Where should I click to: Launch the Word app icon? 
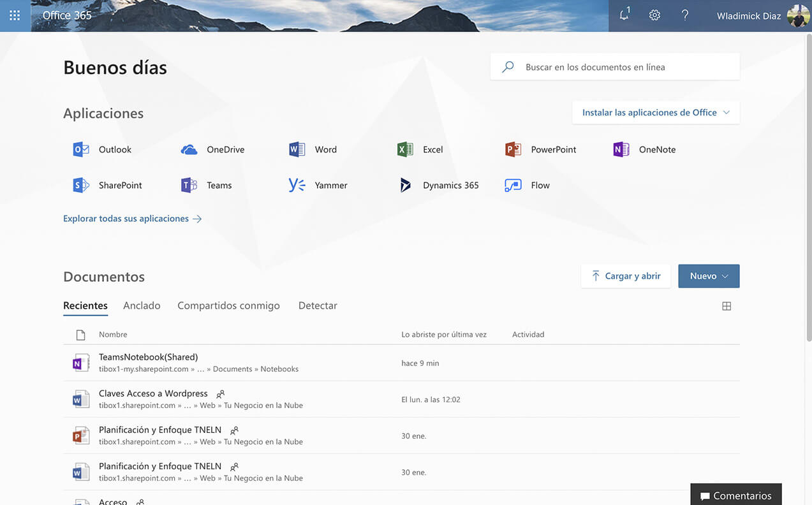(297, 149)
